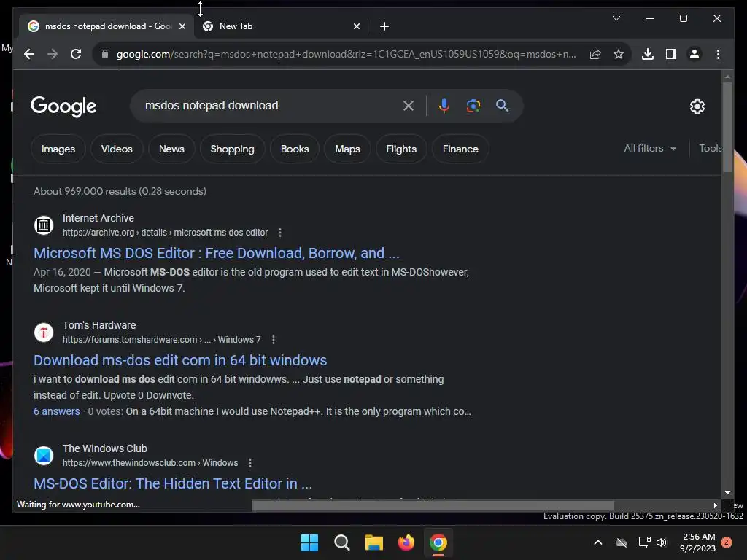View site information lock icon
747x560 pixels.
click(105, 54)
